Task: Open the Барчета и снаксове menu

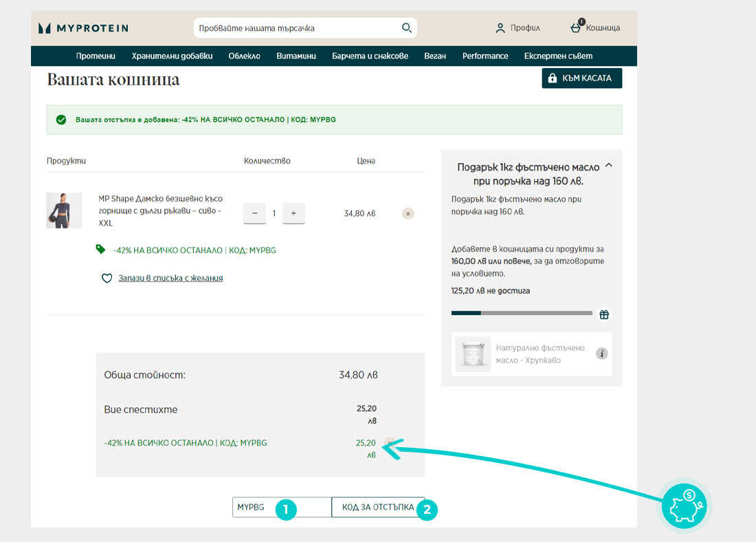Action: tap(370, 56)
